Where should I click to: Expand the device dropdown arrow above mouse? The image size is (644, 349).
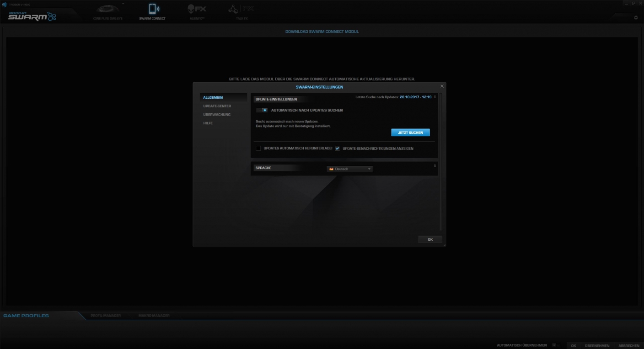pyautogui.click(x=123, y=3)
